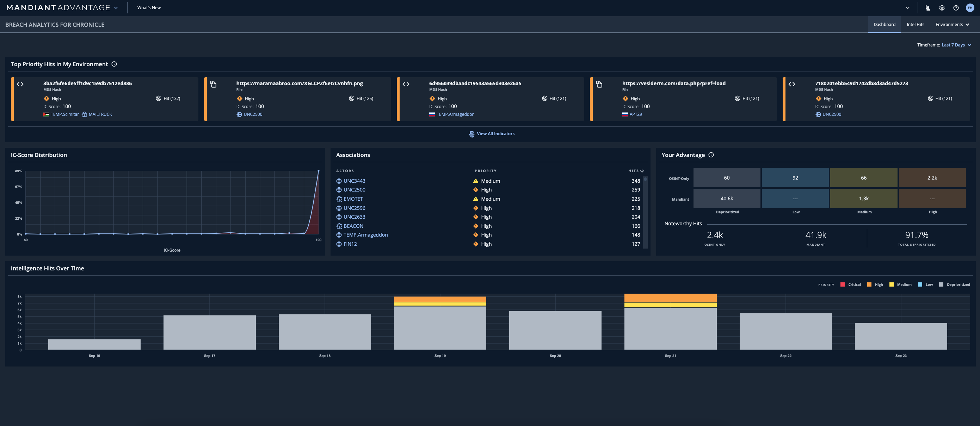Click the file icon on the maramaabroo.com card
980x426 pixels.
(214, 84)
